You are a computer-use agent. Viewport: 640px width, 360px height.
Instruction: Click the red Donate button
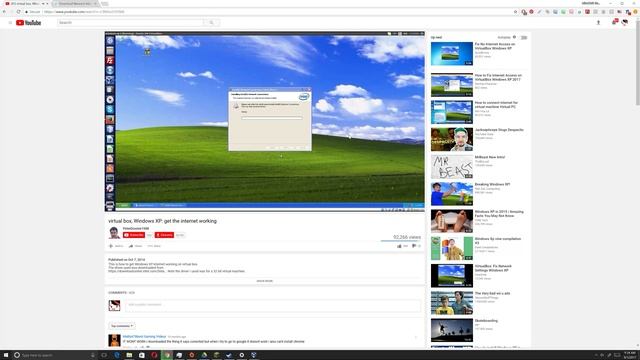coord(164,235)
